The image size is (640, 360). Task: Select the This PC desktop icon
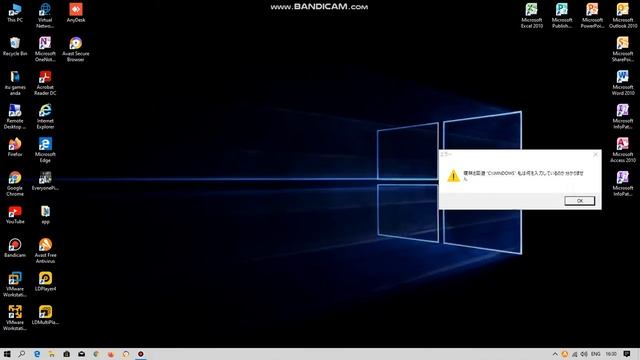[15, 13]
